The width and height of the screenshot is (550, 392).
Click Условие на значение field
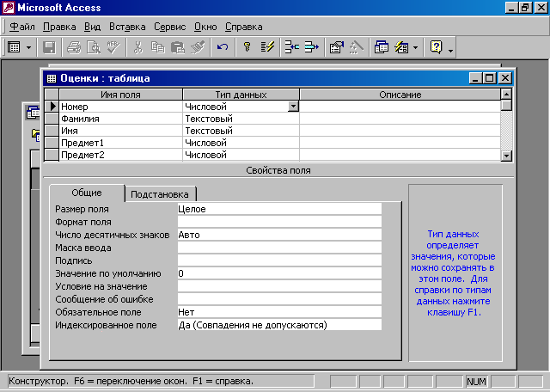point(279,286)
